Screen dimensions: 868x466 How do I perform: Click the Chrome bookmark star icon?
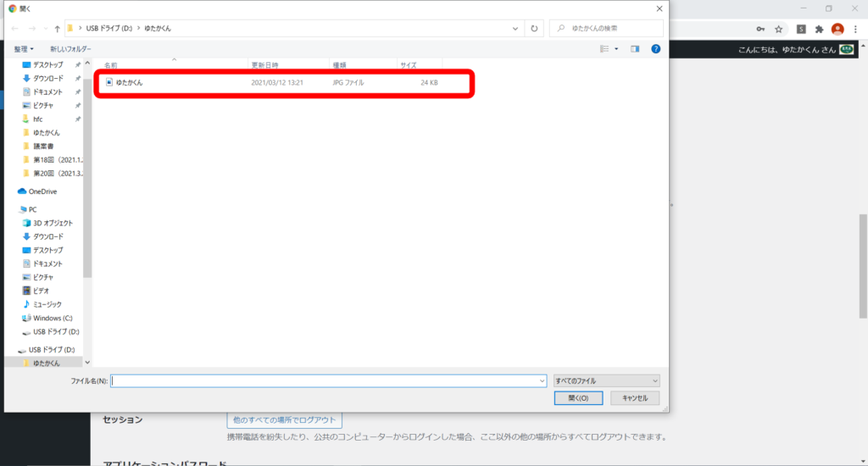pyautogui.click(x=778, y=29)
